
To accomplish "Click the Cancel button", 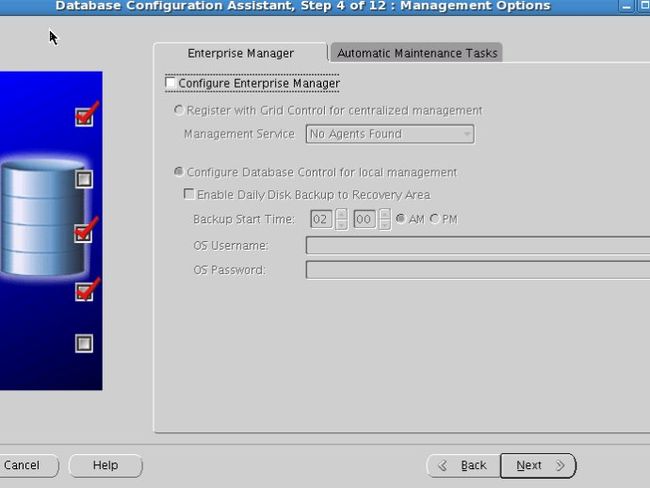I will (27, 465).
